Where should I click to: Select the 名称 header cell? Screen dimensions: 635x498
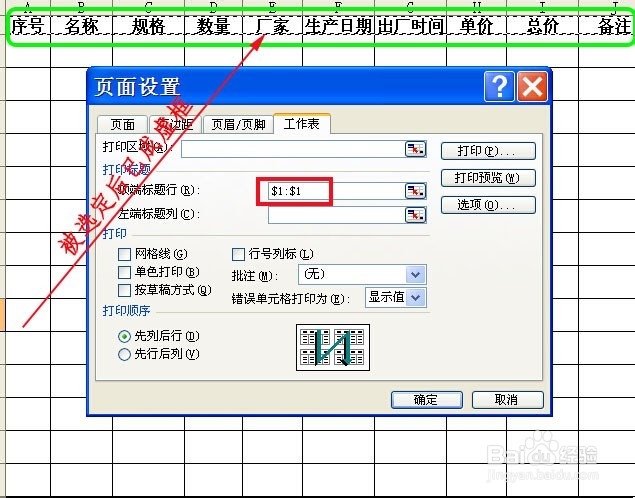81,26
